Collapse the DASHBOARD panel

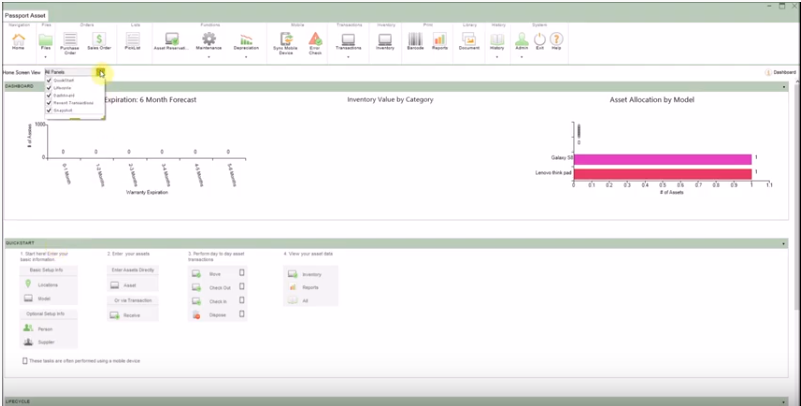click(784, 87)
